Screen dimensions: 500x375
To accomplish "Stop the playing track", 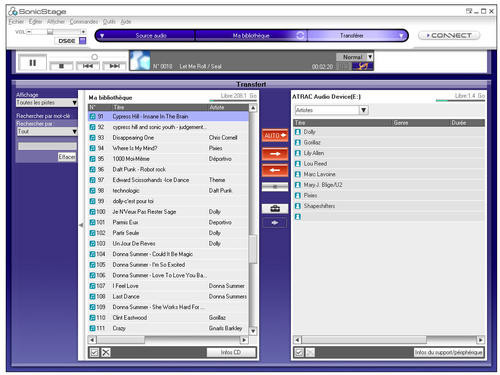I will pyautogui.click(x=61, y=66).
